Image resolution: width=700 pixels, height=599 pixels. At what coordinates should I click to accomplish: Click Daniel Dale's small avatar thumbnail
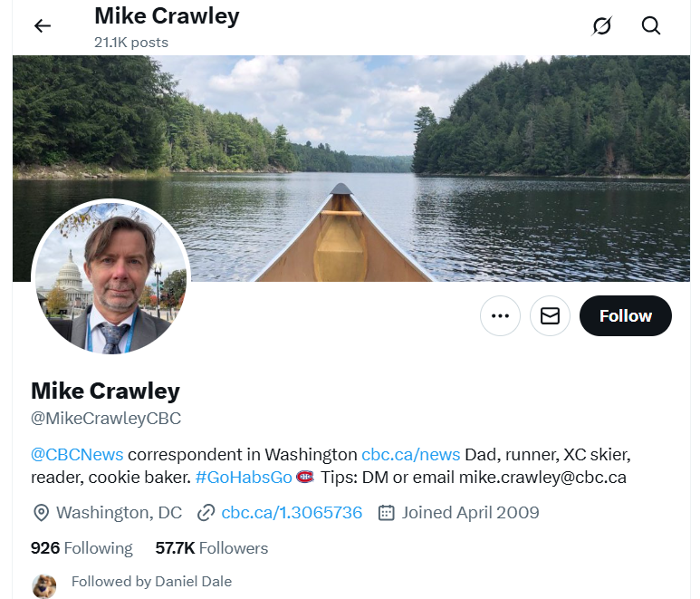44,585
